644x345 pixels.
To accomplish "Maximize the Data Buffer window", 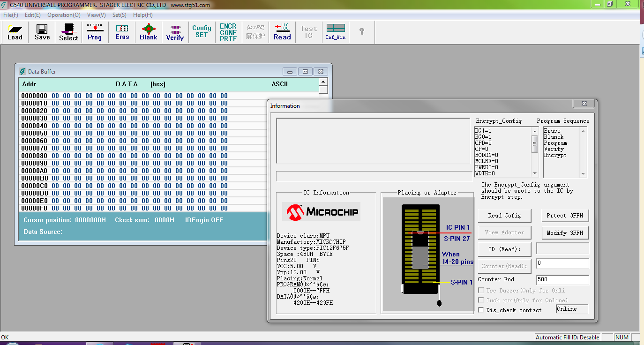I will (x=305, y=72).
